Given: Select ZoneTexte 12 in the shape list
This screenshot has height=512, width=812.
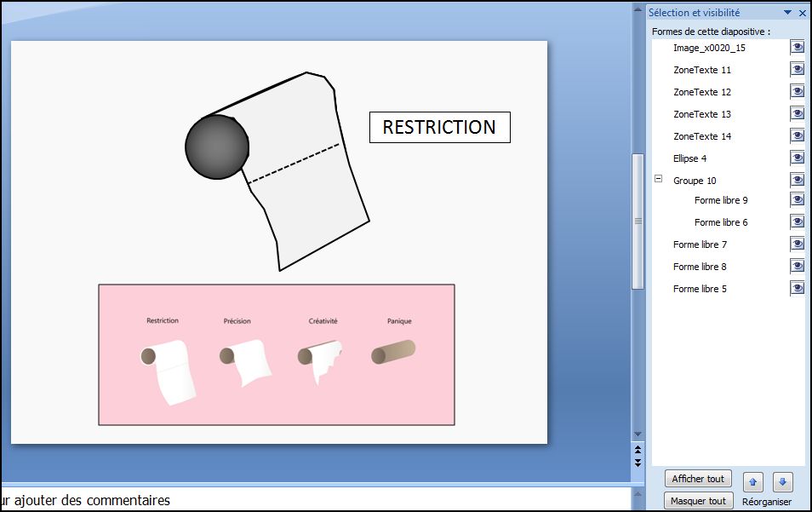Looking at the screenshot, I should 701,92.
